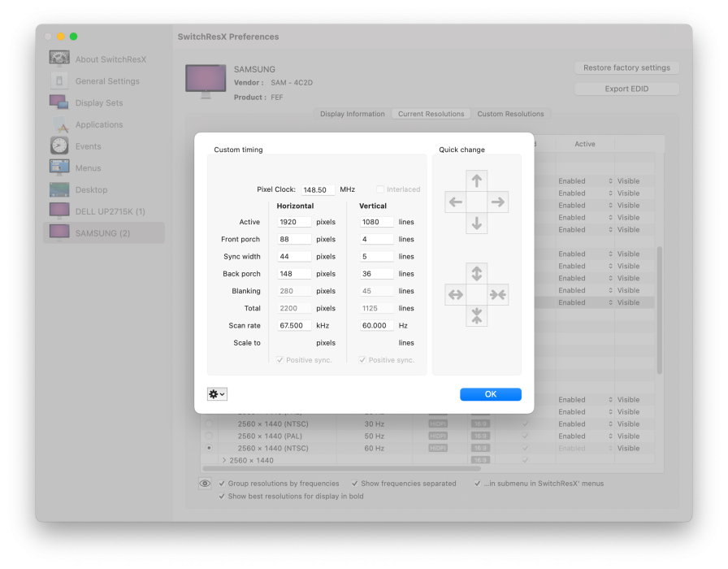Select the 2560 × 1440 (NTSC) 60 Hz radio button
Viewport: 728px width, 569px height.
209,448
